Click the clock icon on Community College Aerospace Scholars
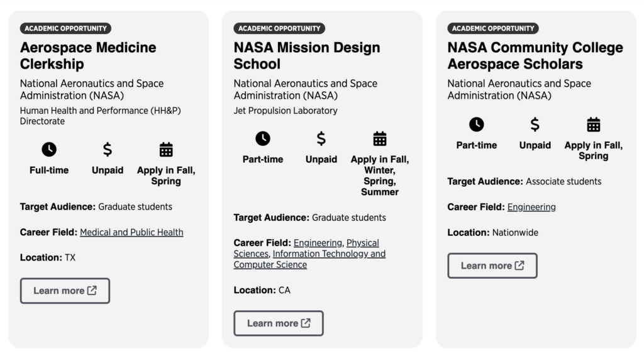 (x=477, y=125)
